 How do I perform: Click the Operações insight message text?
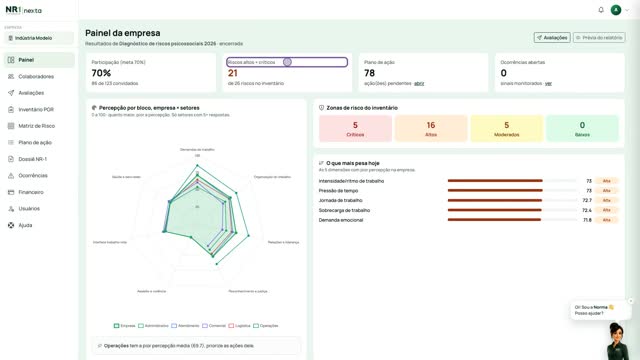pyautogui.click(x=179, y=346)
